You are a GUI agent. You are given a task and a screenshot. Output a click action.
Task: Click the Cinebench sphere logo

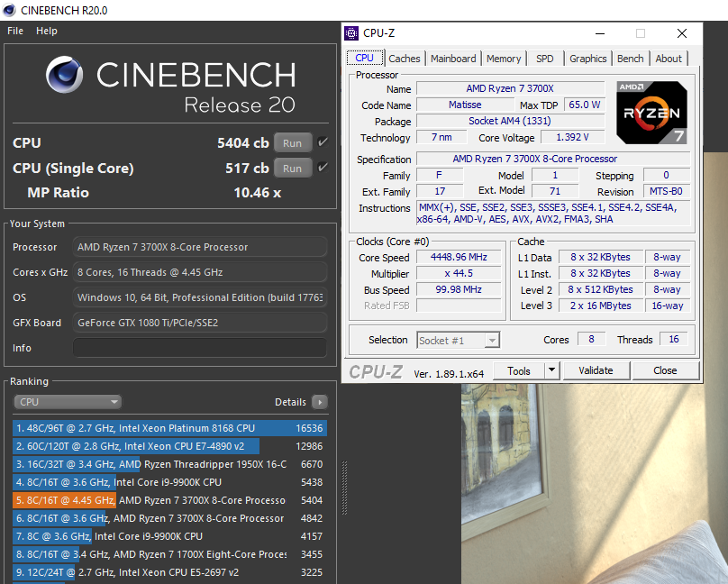point(65,74)
